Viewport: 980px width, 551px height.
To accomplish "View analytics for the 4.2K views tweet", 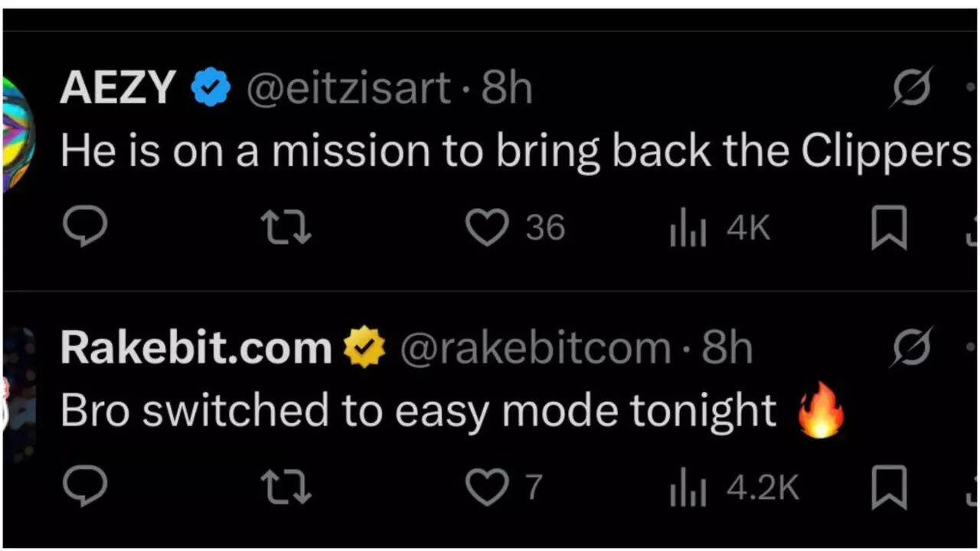I will [688, 488].
